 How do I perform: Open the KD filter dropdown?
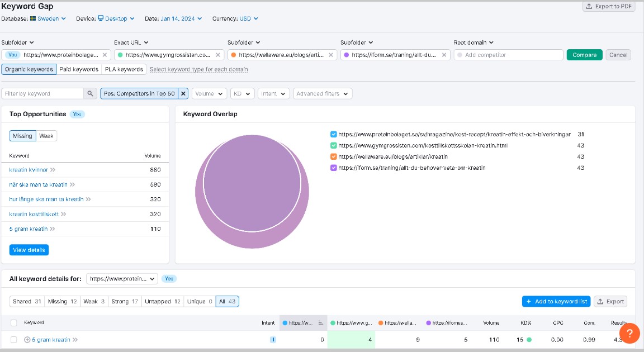[x=242, y=93]
